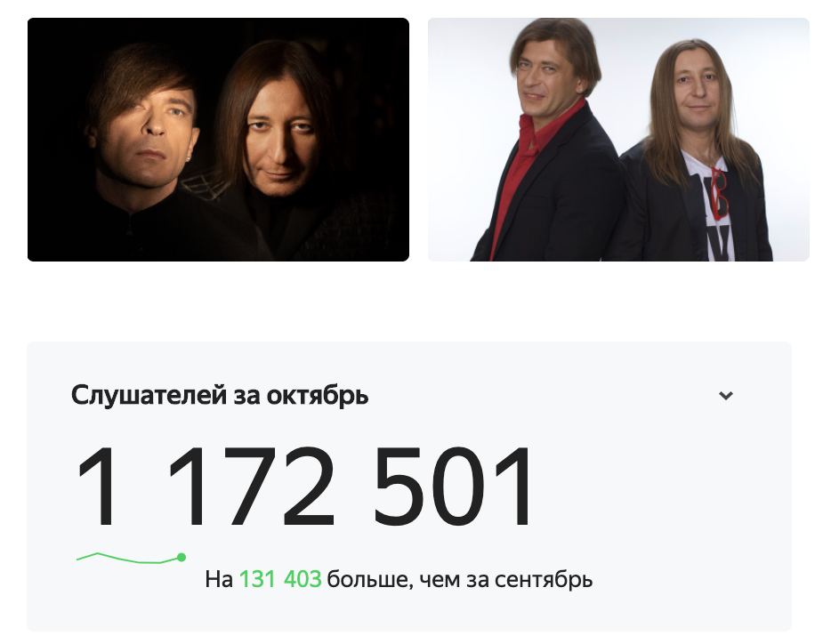Image resolution: width=815 pixels, height=644 pixels.
Task: Click the word 'На' before the green number
Action: tap(219, 579)
